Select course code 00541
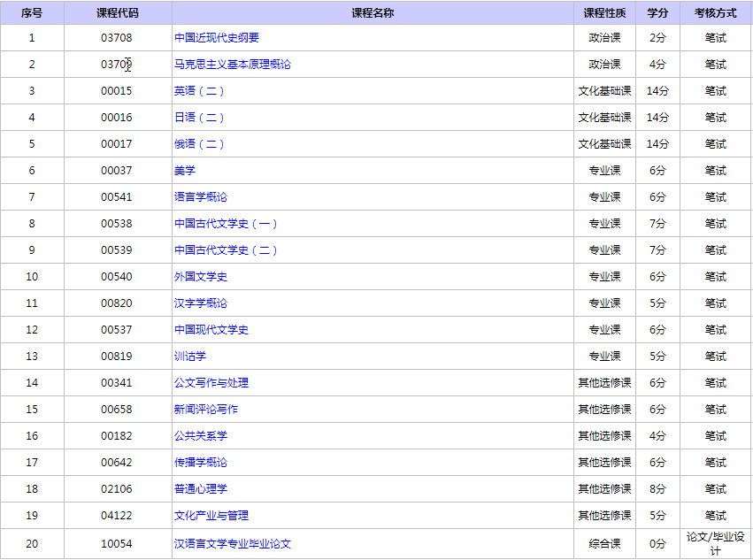The image size is (753, 560). click(117, 196)
